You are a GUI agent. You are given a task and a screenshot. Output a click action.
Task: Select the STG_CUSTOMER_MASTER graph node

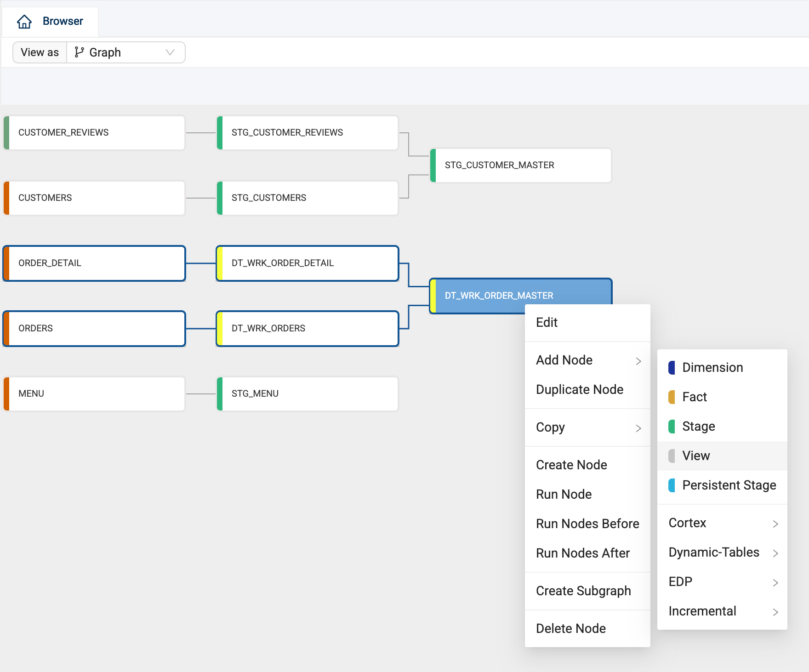(x=520, y=165)
